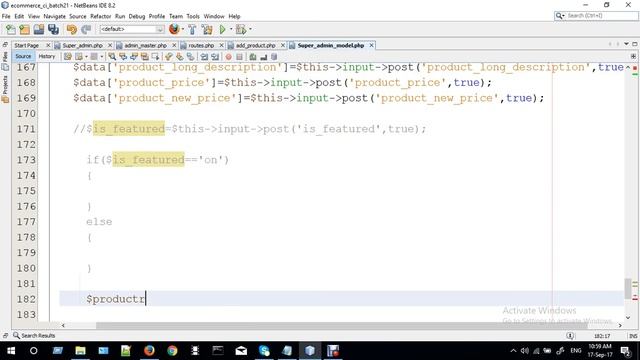The height and width of the screenshot is (360, 640).
Task: Click the Previous Bookmark icon
Action: [x=169, y=57]
